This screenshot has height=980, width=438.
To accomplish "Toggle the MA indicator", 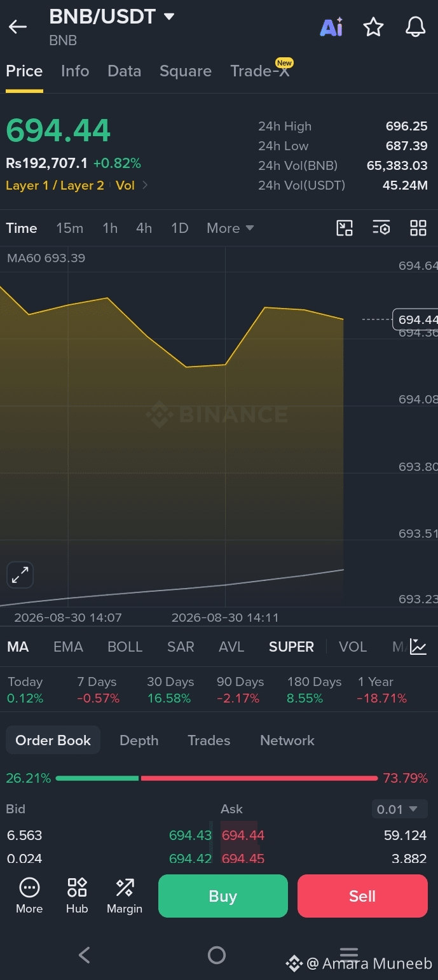I will (18, 647).
